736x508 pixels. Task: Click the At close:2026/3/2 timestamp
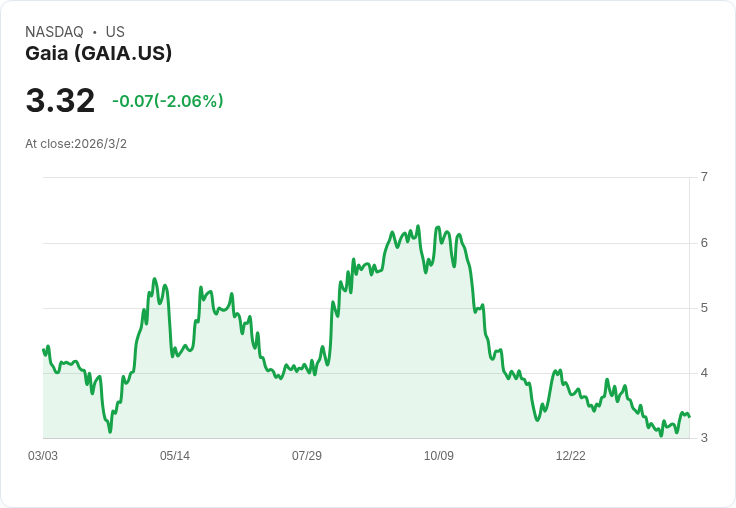pyautogui.click(x=76, y=144)
